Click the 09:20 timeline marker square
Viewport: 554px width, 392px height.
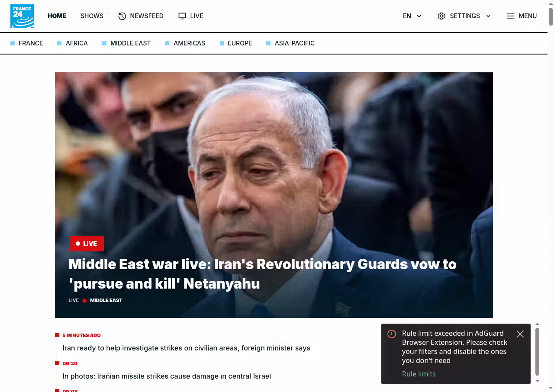pyautogui.click(x=57, y=363)
